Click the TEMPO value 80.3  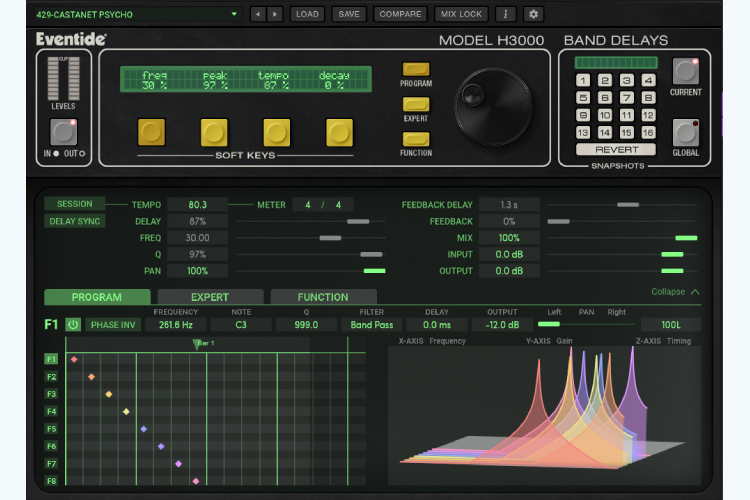click(198, 205)
